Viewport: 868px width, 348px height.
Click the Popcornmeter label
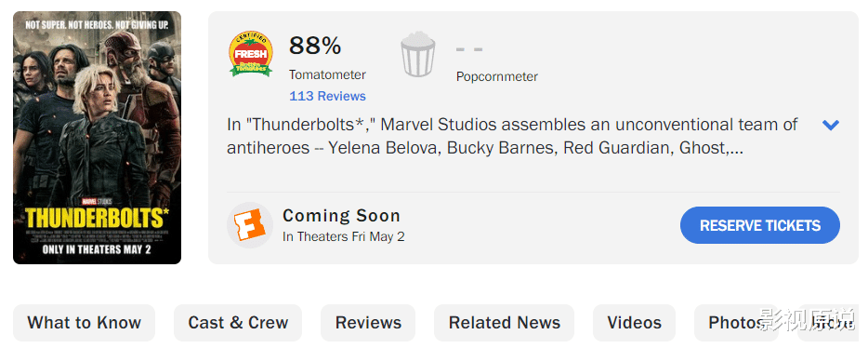(496, 76)
